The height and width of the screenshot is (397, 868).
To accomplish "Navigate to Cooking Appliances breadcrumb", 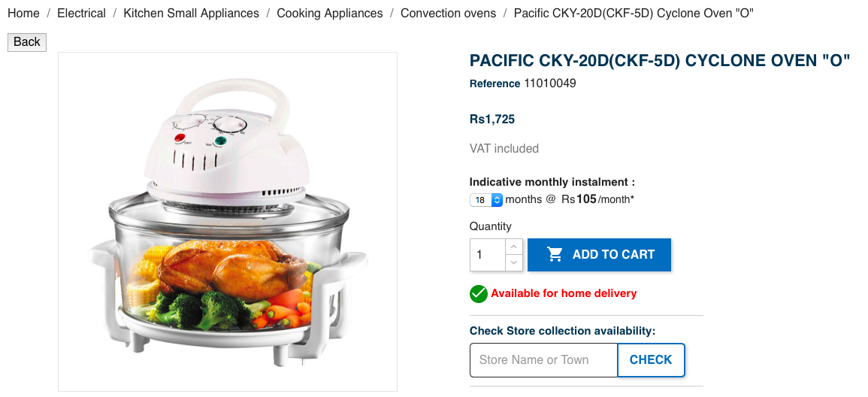I will 329,14.
